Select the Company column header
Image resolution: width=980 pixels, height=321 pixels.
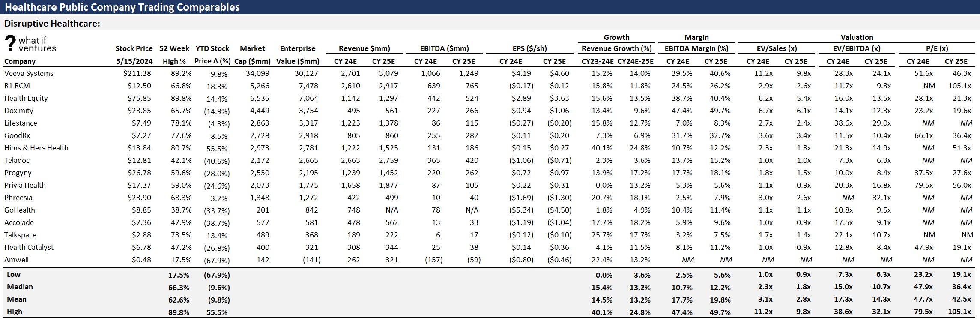(x=20, y=61)
